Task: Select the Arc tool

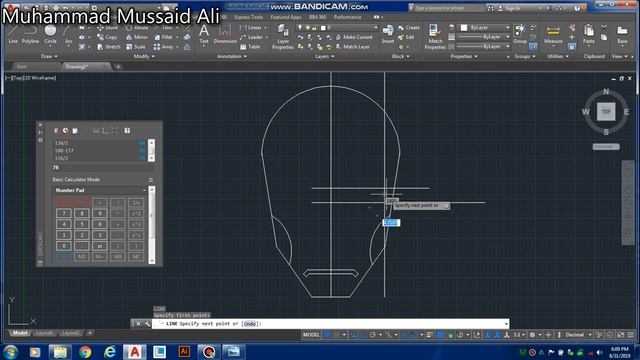Action: [69, 34]
